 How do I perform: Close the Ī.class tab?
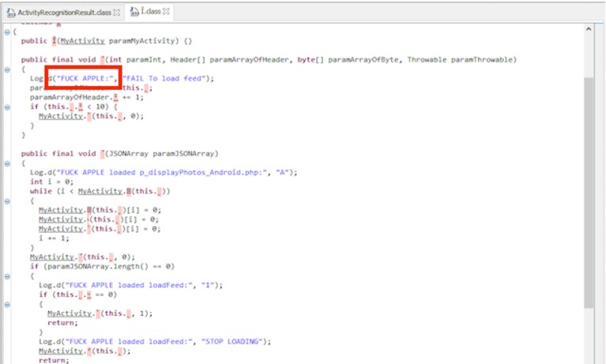(x=166, y=12)
